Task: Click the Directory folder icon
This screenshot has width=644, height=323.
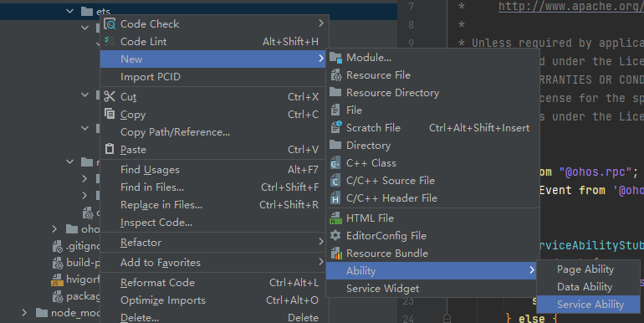Action: point(335,145)
